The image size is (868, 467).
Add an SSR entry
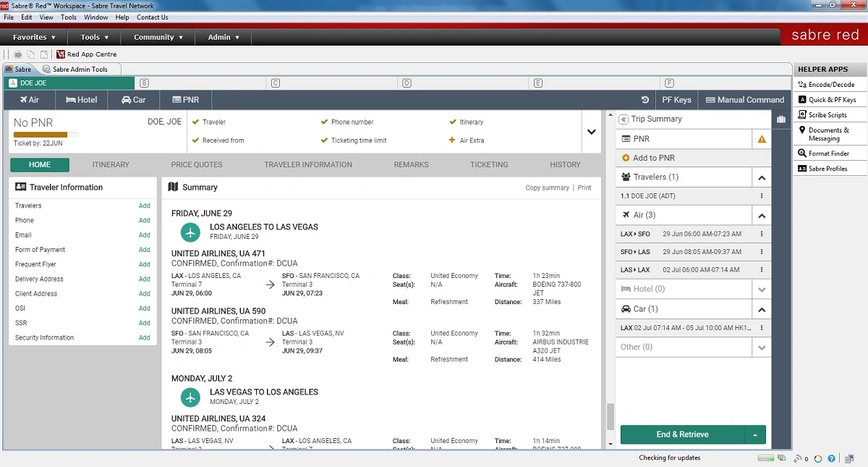(x=145, y=323)
